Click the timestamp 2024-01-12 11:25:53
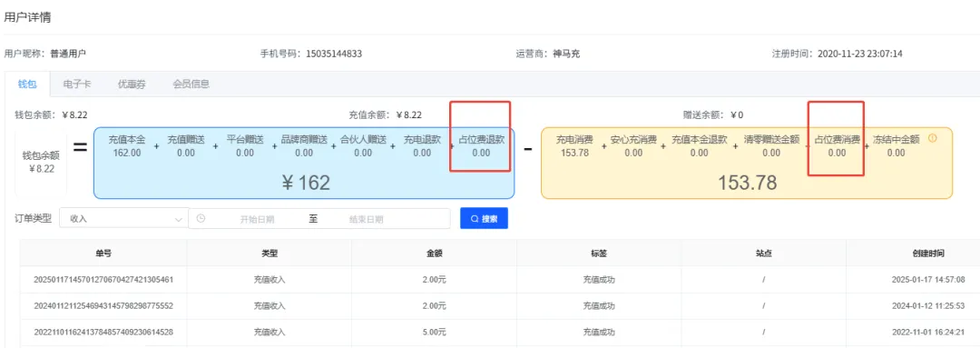Image resolution: width=980 pixels, height=348 pixels. 928,306
